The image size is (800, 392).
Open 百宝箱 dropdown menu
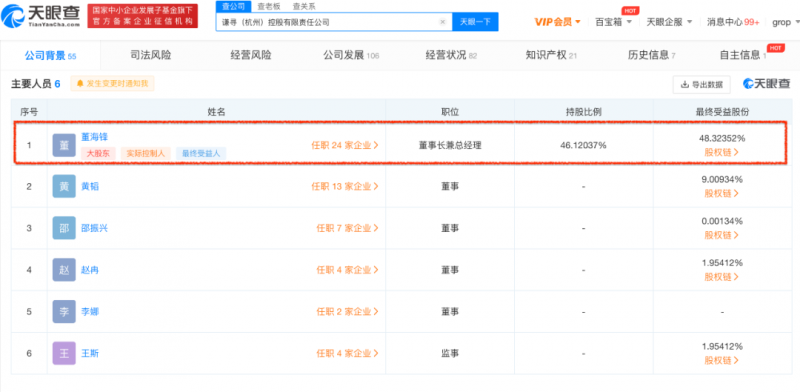[x=614, y=22]
